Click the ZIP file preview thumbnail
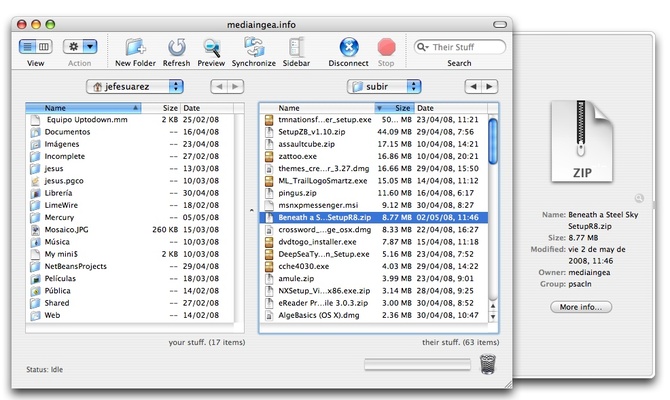670x400 pixels. pyautogui.click(x=582, y=141)
